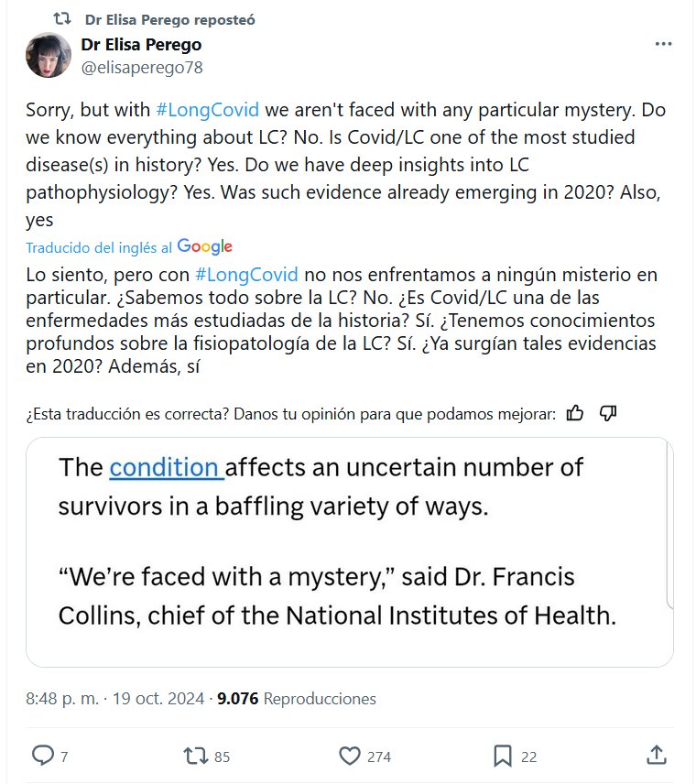696x784 pixels.
Task: Click the 9.076 Reproducciones view count
Action: pos(297,699)
